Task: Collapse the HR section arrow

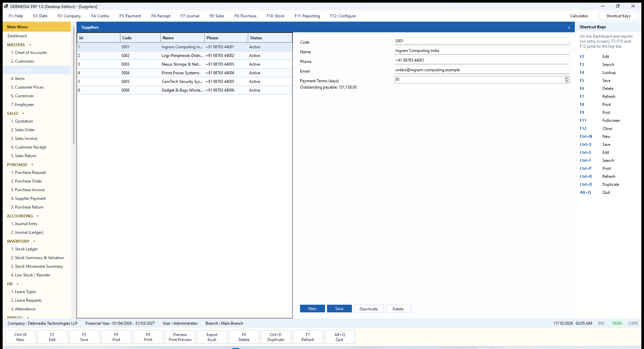Action: (18, 284)
